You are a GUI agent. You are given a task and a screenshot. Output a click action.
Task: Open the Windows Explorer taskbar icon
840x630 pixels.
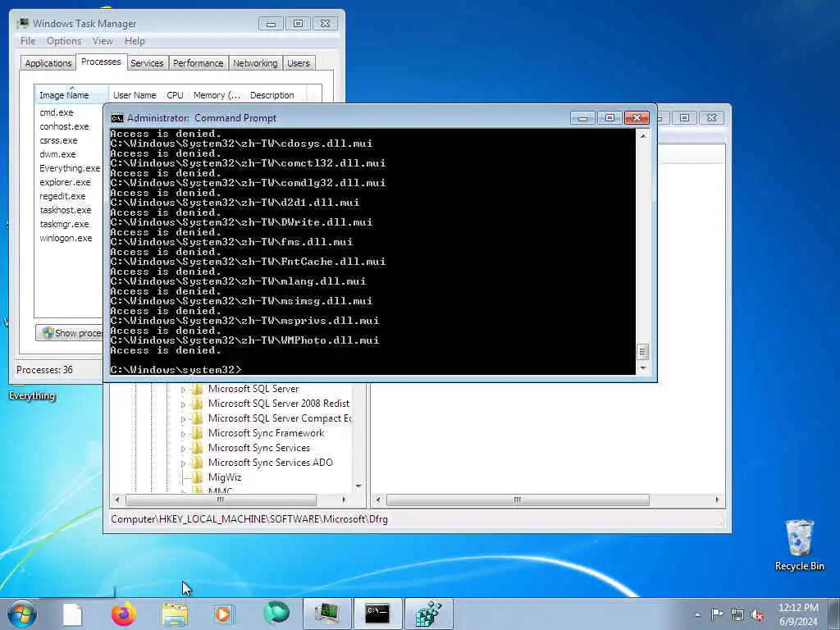[x=175, y=614]
